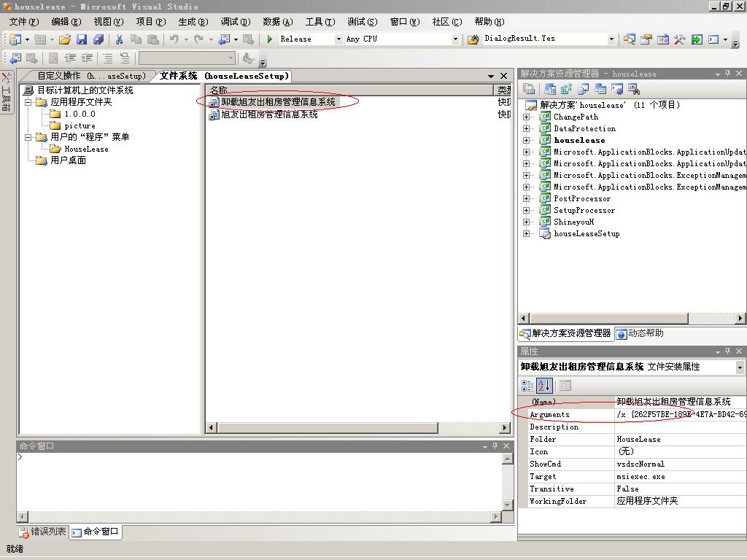Click the Target property row
Viewport: 747px width, 560px height.
point(637,476)
